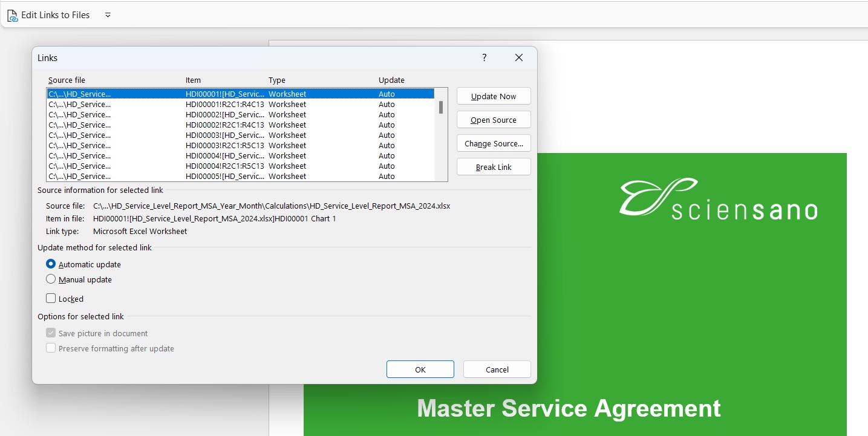Click the Open Source button
This screenshot has width=868, height=436.
494,120
